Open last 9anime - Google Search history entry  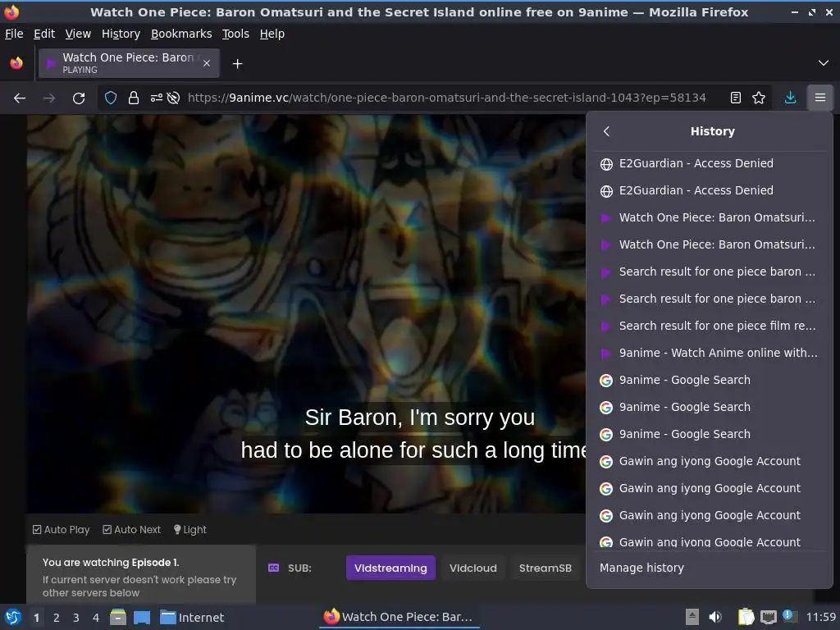710,434
